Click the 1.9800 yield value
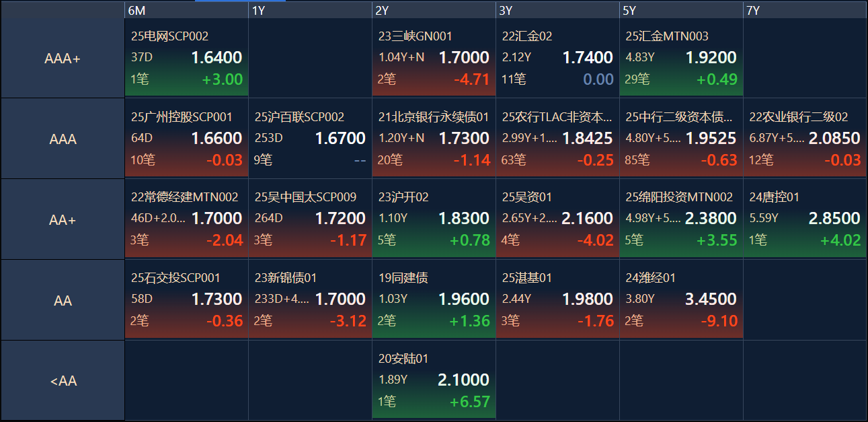The height and width of the screenshot is (422, 868). pyautogui.click(x=588, y=300)
